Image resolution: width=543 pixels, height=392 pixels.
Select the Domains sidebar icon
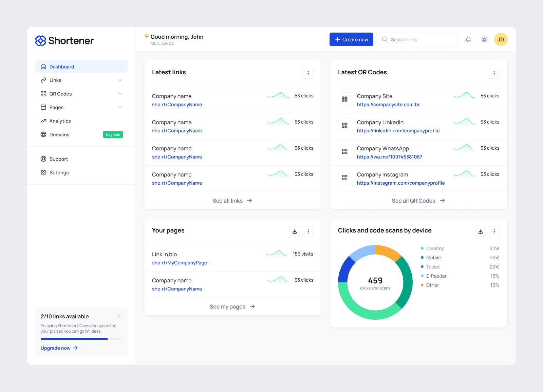pyautogui.click(x=43, y=134)
